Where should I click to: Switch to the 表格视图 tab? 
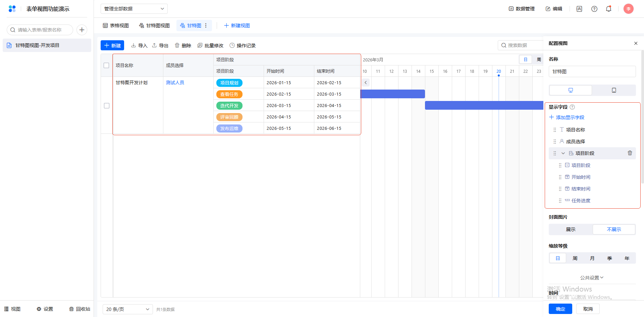coord(116,25)
